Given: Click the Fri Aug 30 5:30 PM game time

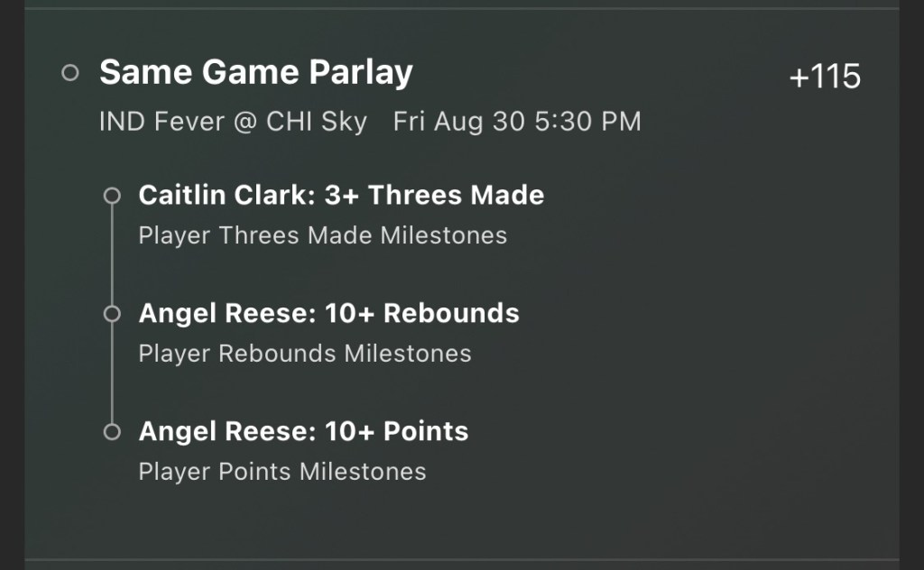Looking at the screenshot, I should point(517,122).
